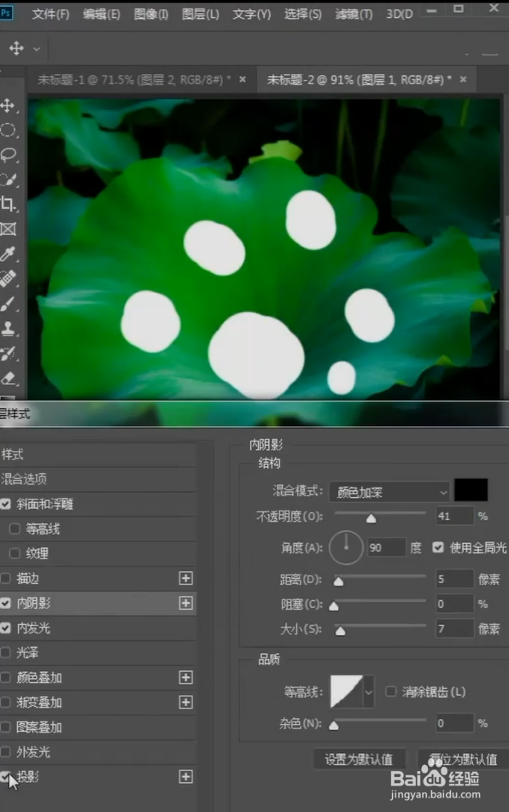Close the 未标题-1 document tab
509x812 pixels.
tap(243, 79)
